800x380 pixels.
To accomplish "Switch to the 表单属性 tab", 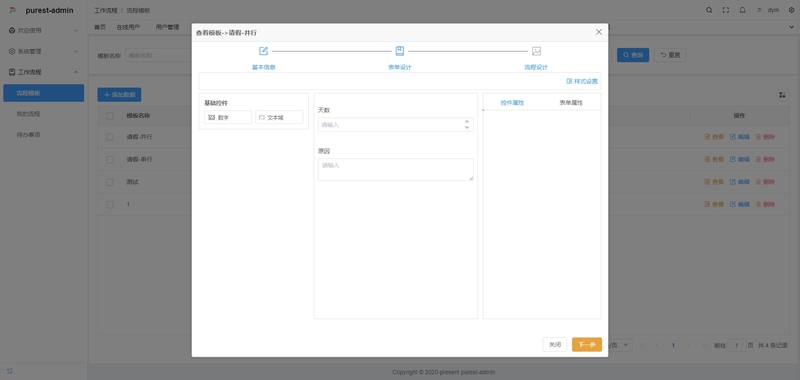I will [571, 103].
